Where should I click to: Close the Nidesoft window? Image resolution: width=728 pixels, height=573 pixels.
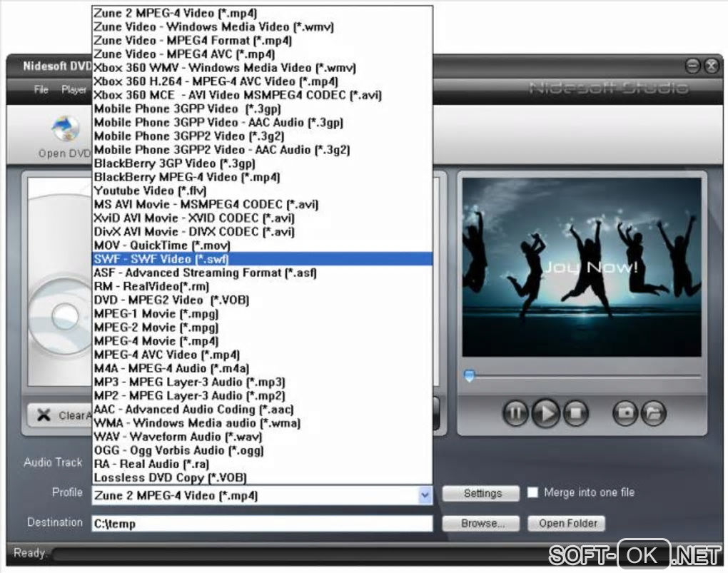712,66
